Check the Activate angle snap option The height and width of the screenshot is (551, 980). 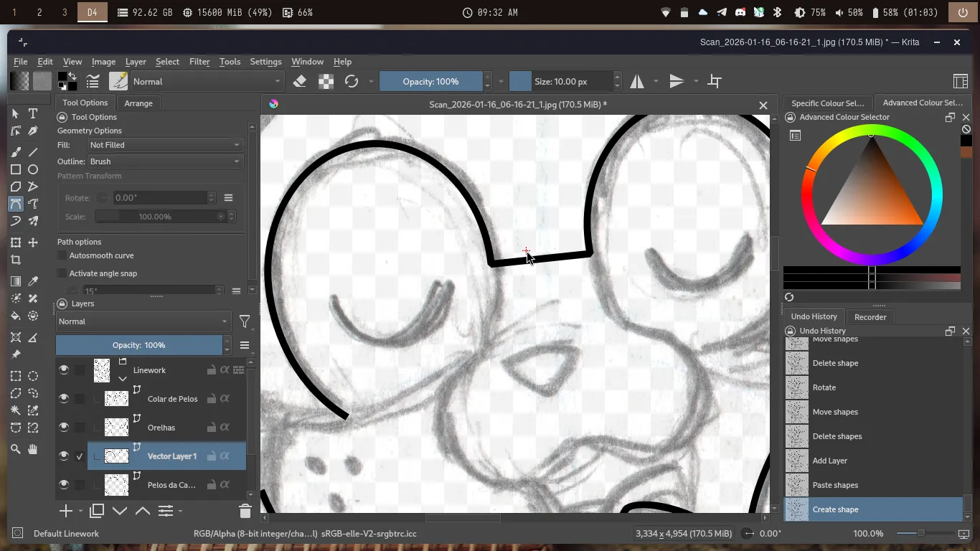(62, 273)
